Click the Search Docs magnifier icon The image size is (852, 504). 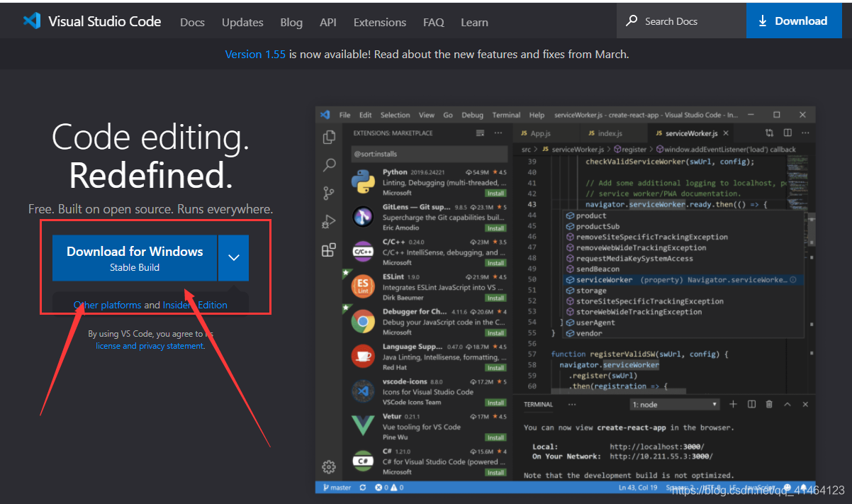[632, 21]
